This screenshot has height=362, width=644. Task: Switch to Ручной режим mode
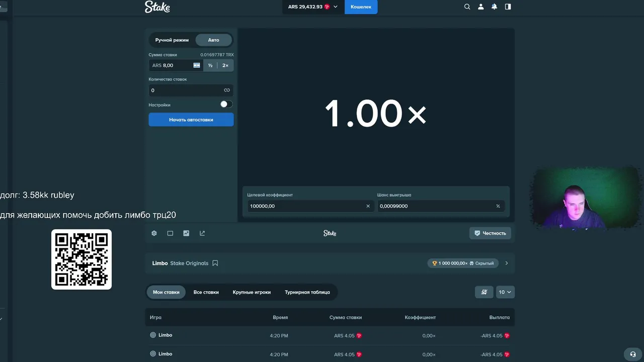172,40
